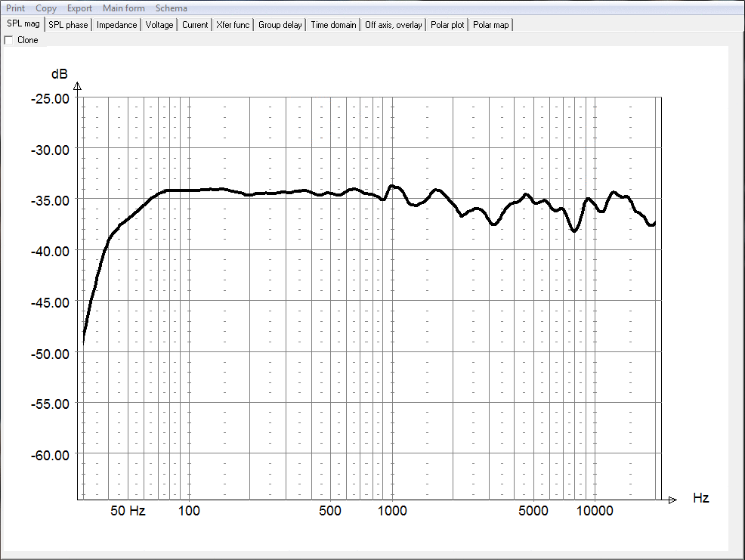Click the -40.00 dB axis label
This screenshot has width=745, height=560.
(50, 252)
